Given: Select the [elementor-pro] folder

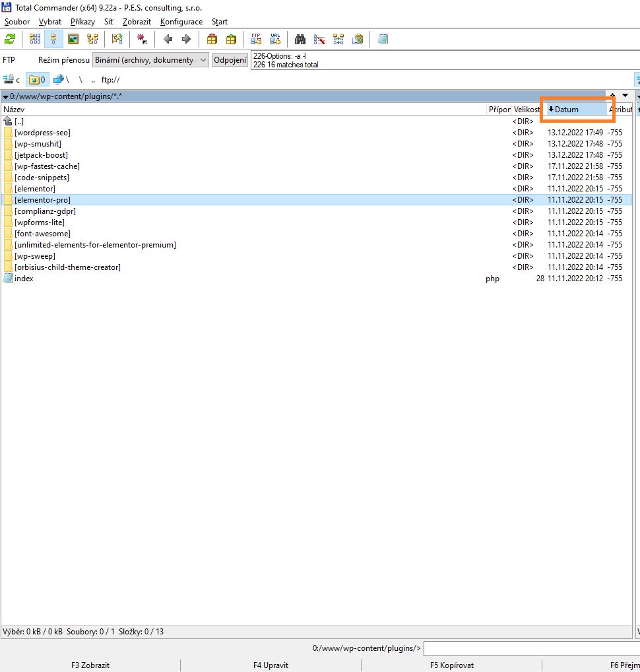Looking at the screenshot, I should click(317, 200).
